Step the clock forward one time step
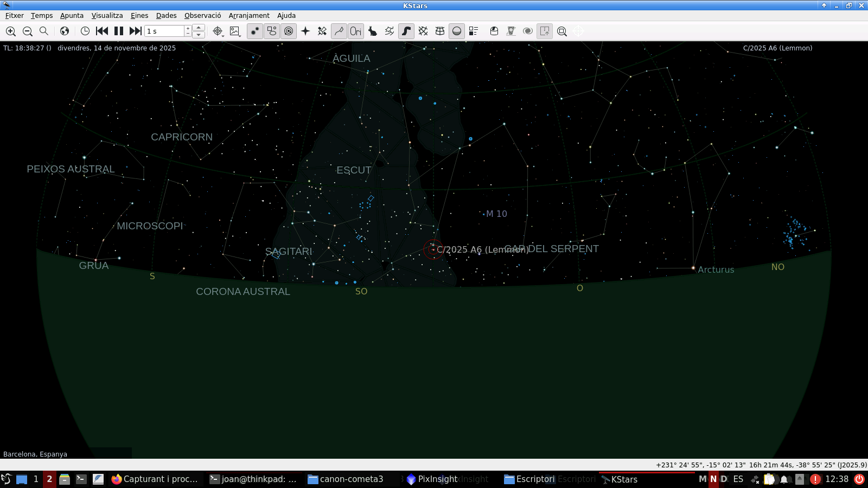The height and width of the screenshot is (488, 868). (136, 31)
